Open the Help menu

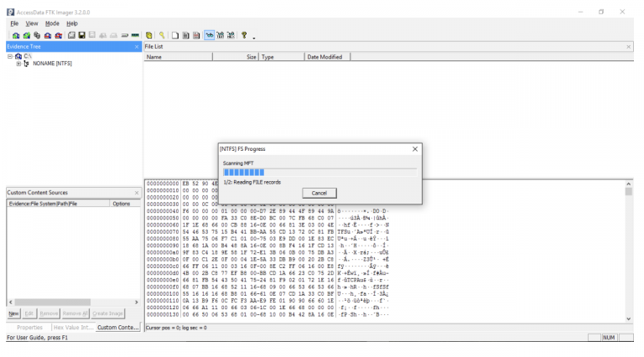(x=72, y=23)
